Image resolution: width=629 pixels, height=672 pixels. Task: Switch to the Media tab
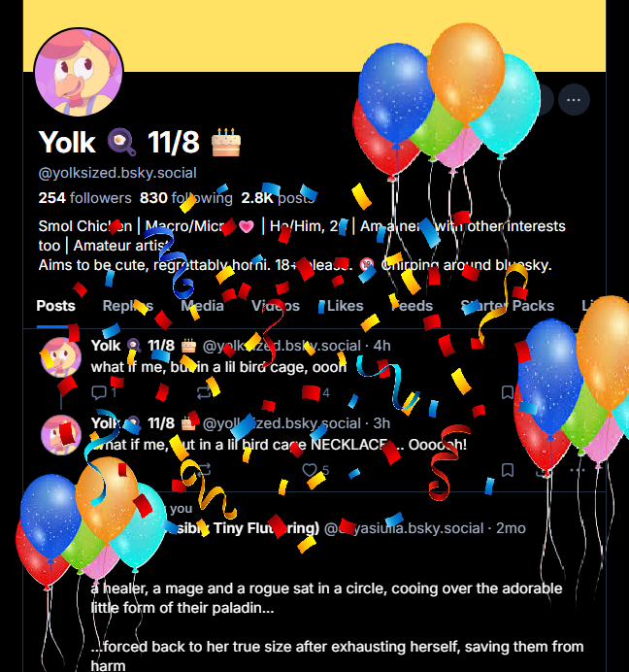pos(202,306)
